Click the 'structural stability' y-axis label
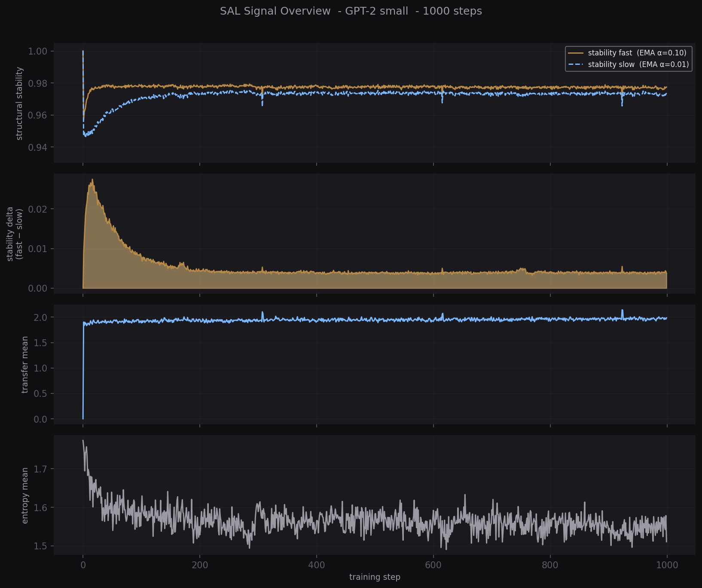702x588 pixels. 19,104
